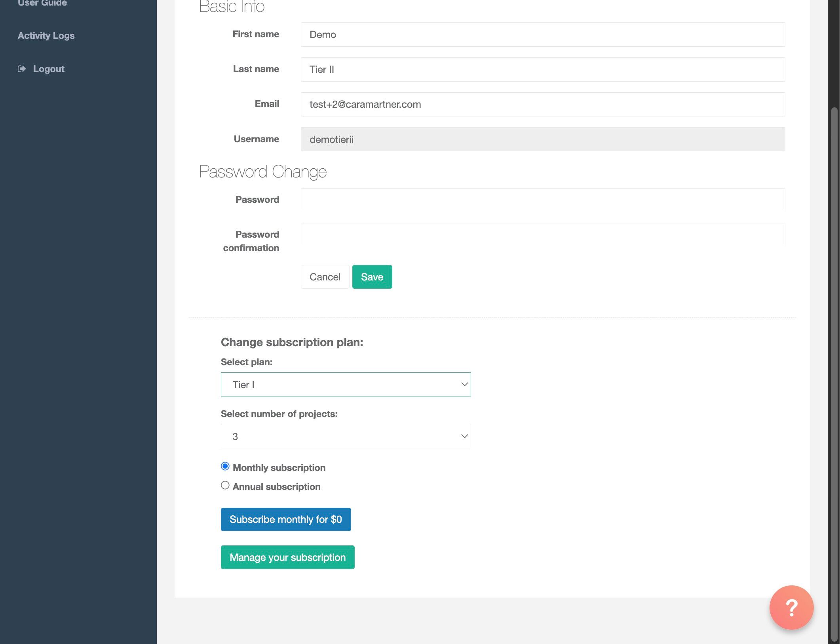This screenshot has height=644, width=840.
Task: Click the logout arrow icon in sidebar
Action: click(x=22, y=69)
